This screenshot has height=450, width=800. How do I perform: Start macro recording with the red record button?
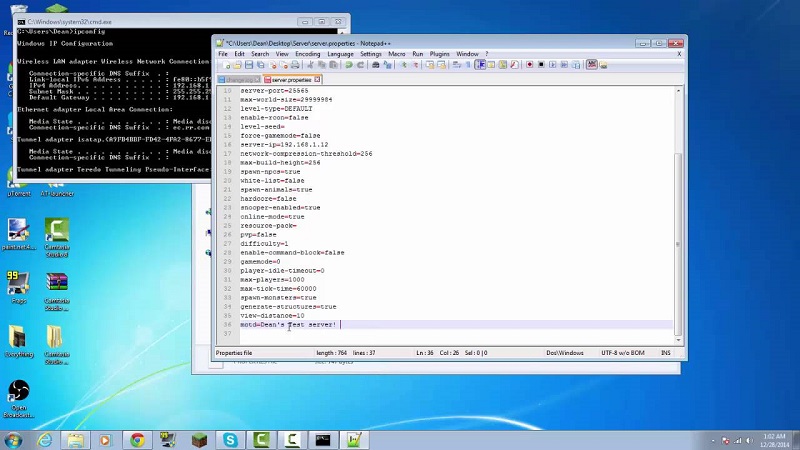529,65
